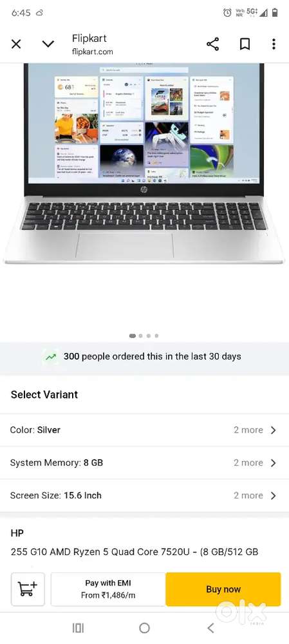Jump to second image carousel dot
289x644 pixels.
pyautogui.click(x=140, y=336)
